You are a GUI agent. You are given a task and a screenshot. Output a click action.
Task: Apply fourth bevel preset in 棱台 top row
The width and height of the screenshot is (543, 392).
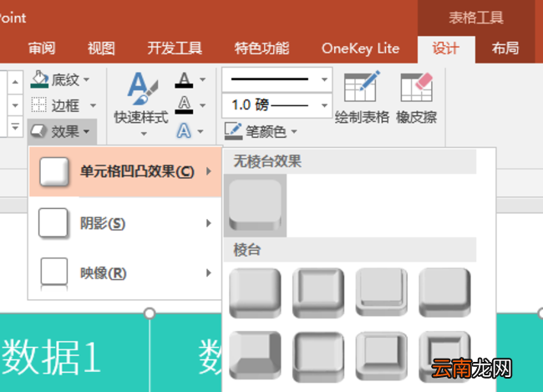[444, 293]
